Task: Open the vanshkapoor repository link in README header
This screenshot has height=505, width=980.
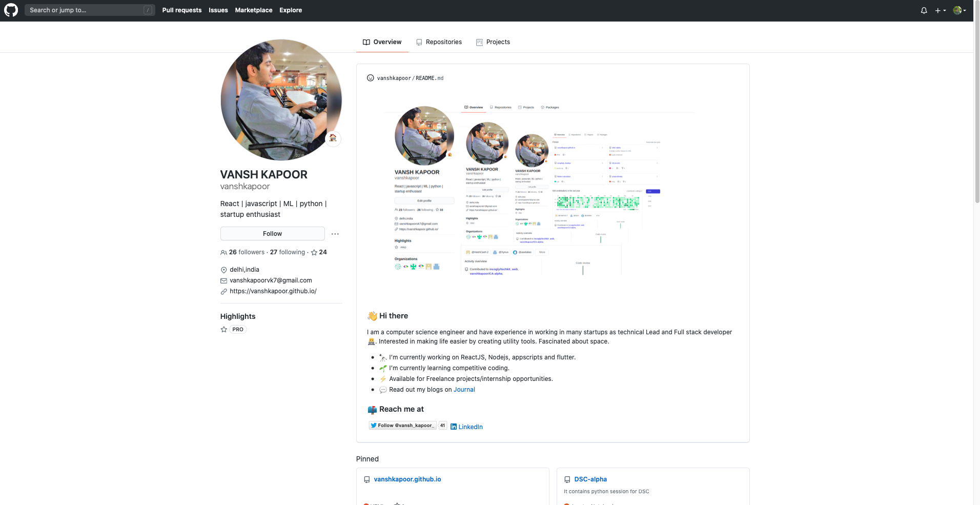Action: click(x=394, y=78)
